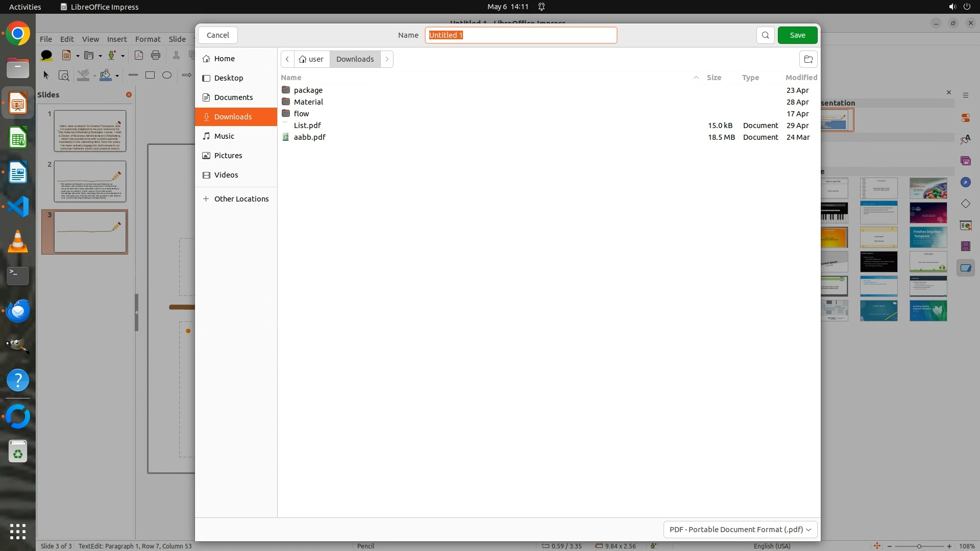Click Export as PDF toolbar icon
The height and width of the screenshot is (551, 980).
139,55
